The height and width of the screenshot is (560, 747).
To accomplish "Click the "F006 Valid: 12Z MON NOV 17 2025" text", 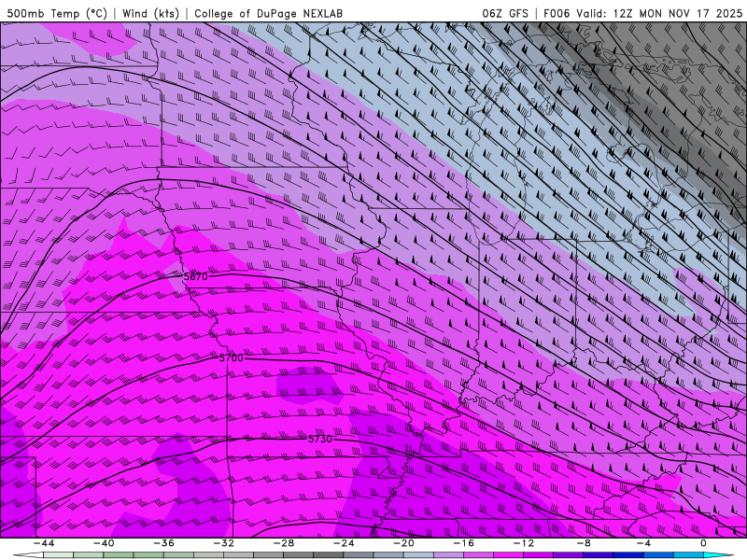I will coord(642,14).
